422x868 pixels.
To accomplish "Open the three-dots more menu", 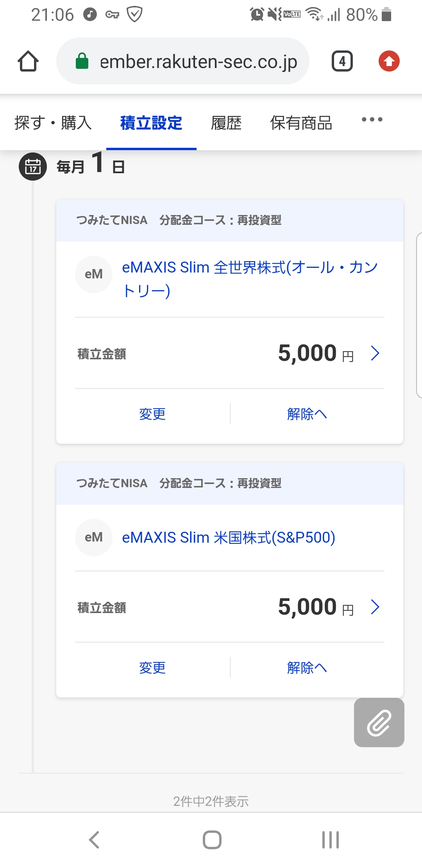I will (372, 120).
